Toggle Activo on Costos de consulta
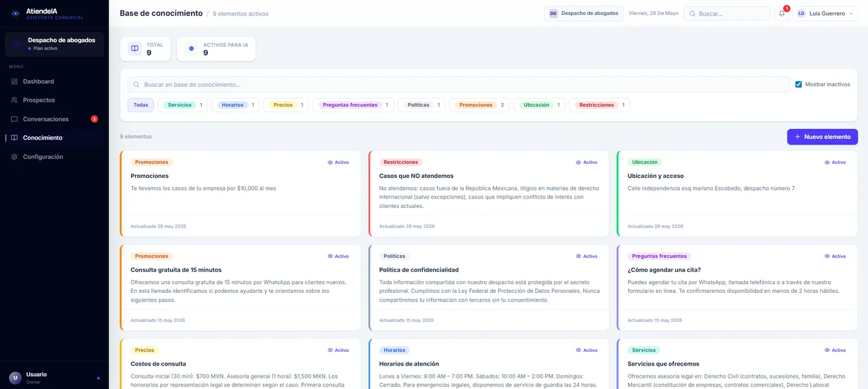The width and height of the screenshot is (868, 389). point(338,350)
